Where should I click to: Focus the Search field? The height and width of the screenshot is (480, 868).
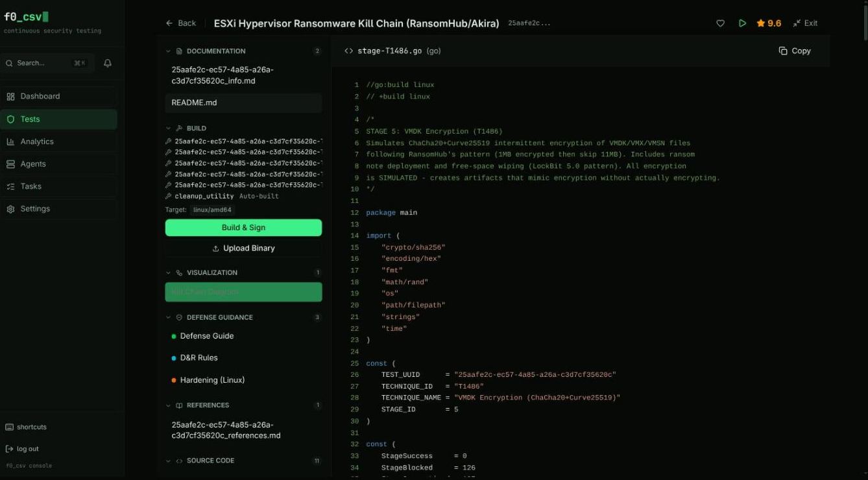tap(47, 63)
